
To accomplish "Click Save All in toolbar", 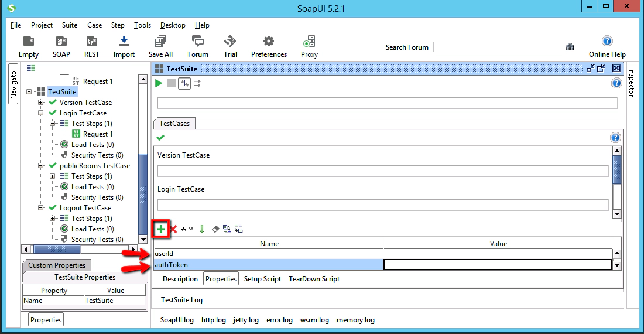I will pos(160,46).
